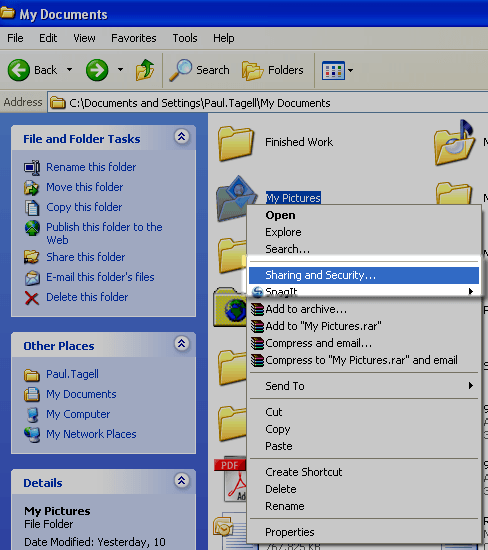The image size is (488, 550).
Task: Choose Properties in the context menu
Action: pos(363,532)
